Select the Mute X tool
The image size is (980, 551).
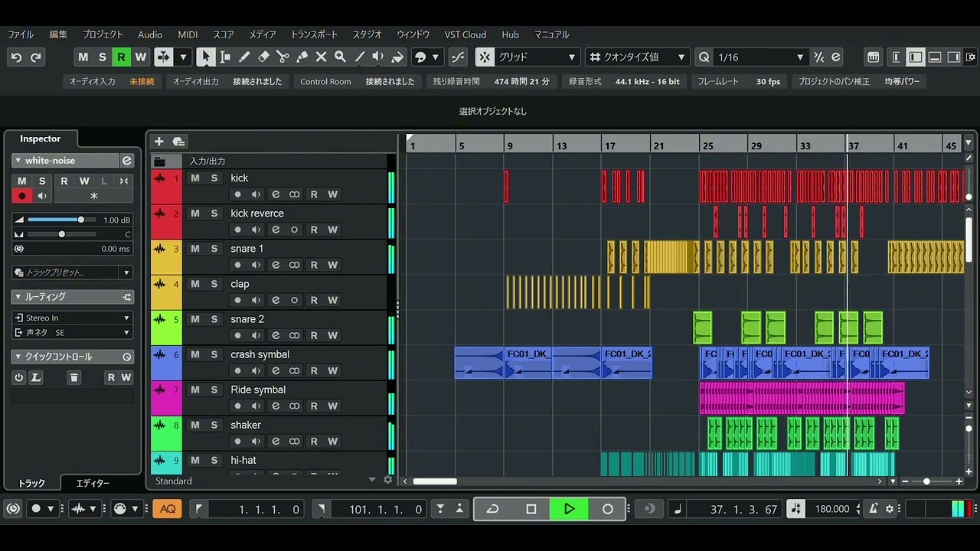click(x=321, y=57)
